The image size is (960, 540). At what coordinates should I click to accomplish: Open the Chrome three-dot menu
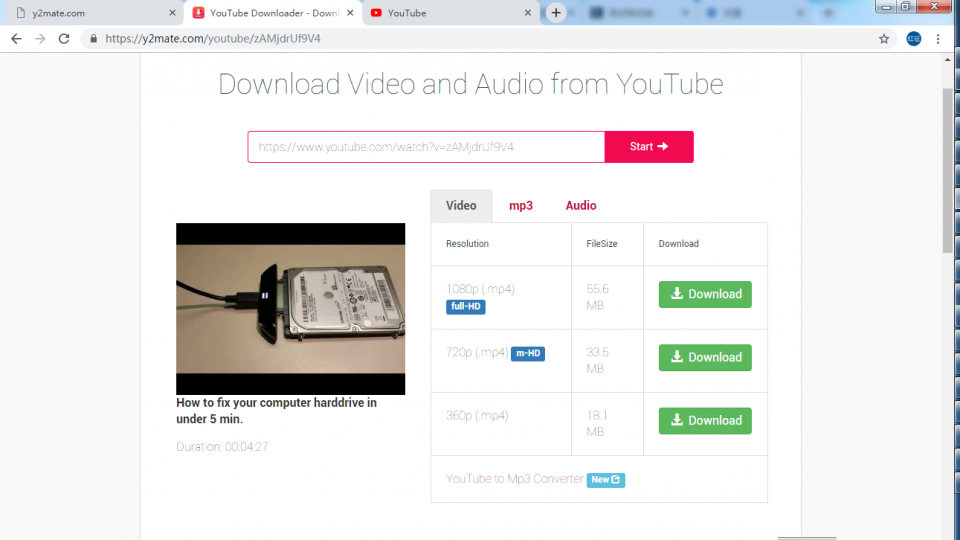[938, 39]
